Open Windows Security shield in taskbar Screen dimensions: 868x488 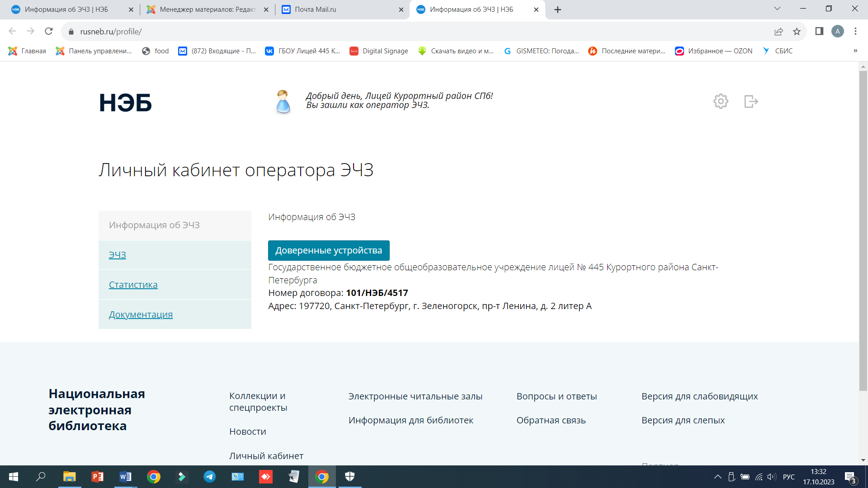tap(350, 477)
